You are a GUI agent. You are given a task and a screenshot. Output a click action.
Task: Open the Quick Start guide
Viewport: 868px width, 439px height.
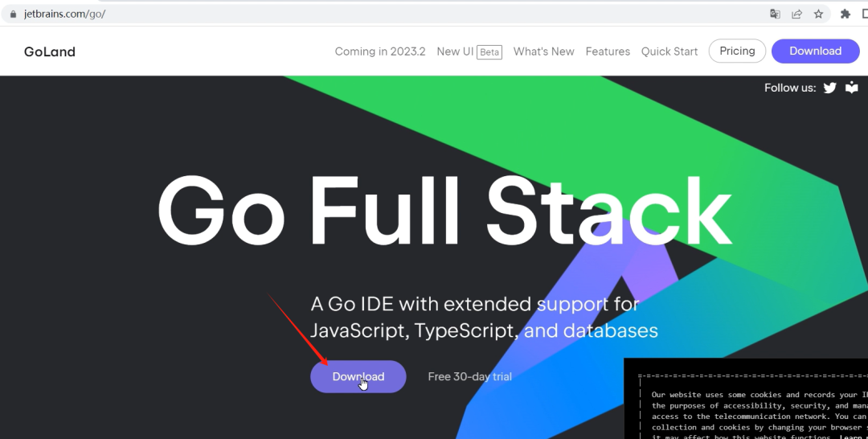pyautogui.click(x=669, y=51)
